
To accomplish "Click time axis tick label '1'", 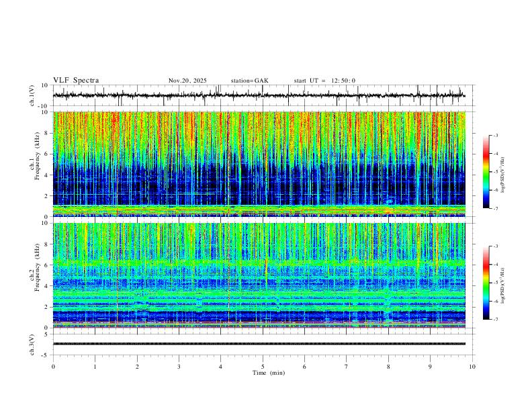I will [95, 367].
